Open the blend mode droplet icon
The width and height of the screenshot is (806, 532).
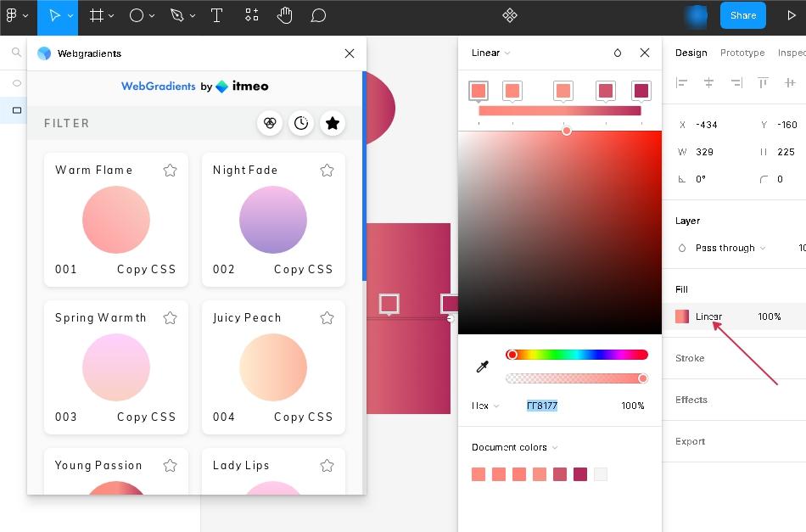(x=617, y=53)
